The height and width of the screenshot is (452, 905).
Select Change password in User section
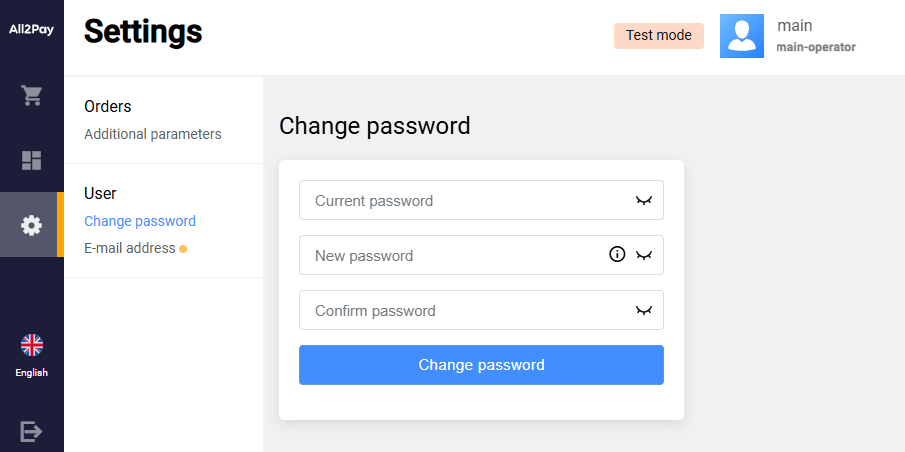pos(140,221)
